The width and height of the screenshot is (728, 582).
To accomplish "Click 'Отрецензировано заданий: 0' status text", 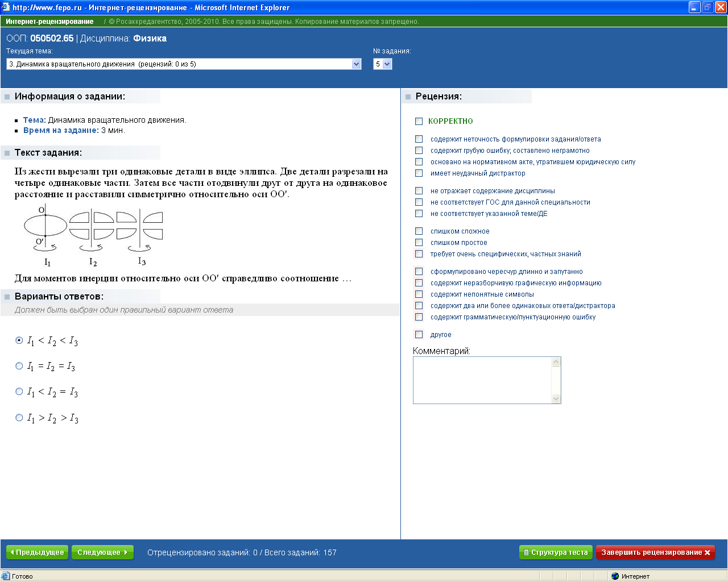I will pyautogui.click(x=202, y=552).
